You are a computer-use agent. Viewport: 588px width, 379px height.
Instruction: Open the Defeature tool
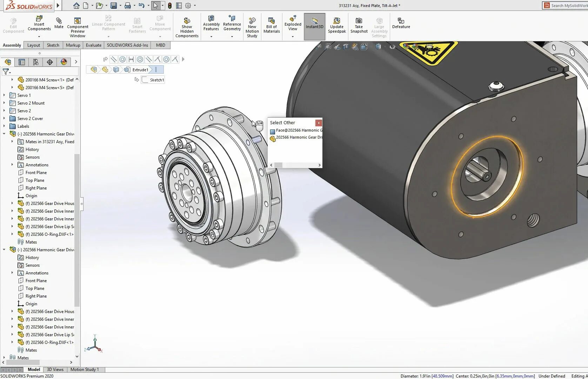point(401,23)
